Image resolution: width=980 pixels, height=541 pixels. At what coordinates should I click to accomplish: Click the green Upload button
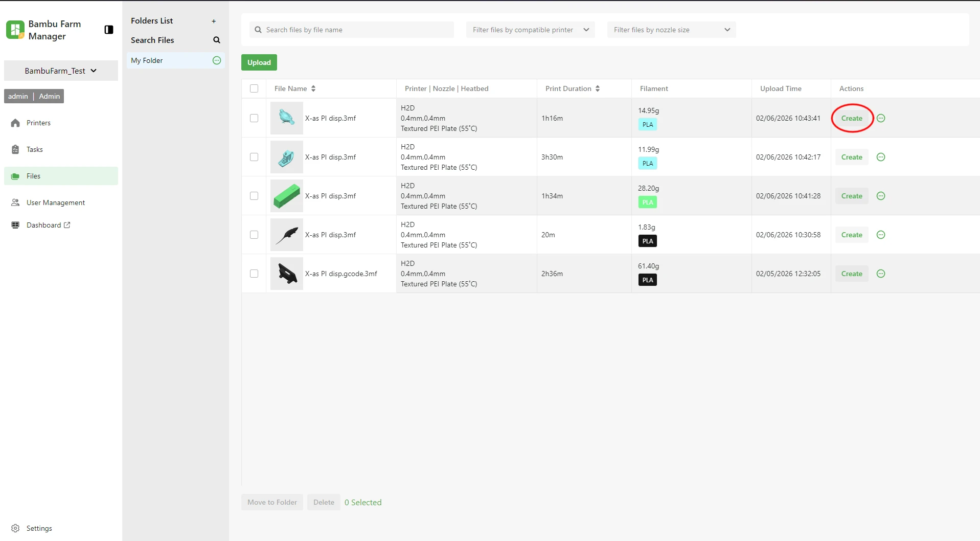(259, 62)
